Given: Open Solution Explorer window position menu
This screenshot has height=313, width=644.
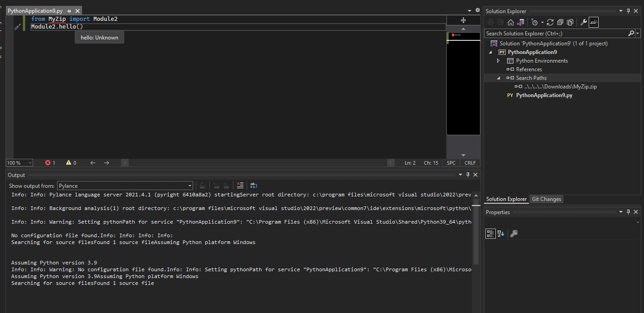Looking at the screenshot, I should [621, 11].
